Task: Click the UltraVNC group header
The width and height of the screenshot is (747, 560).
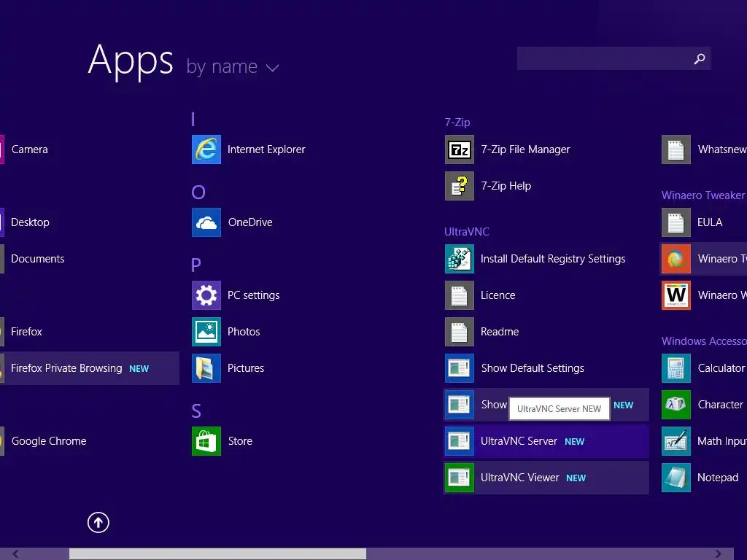Action: tap(467, 232)
